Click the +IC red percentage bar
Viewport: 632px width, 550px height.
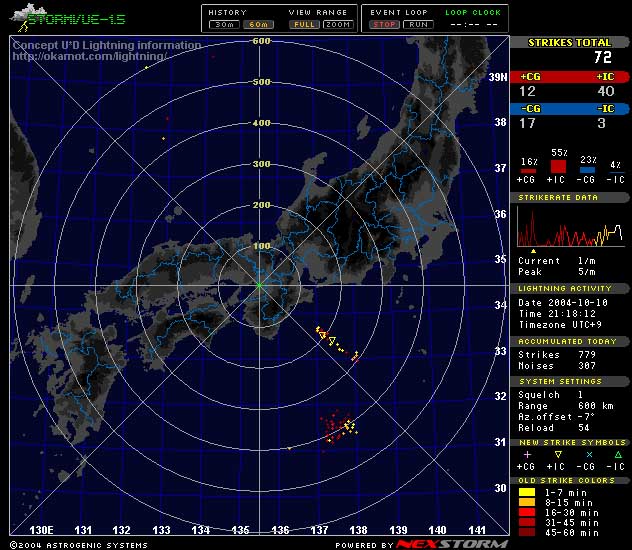558,165
